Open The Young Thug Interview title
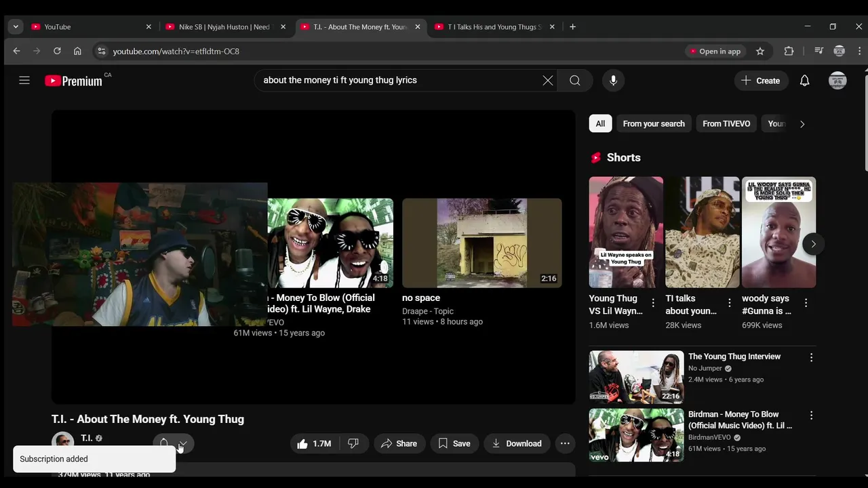Screen dimensions: 868x488 click(734, 357)
